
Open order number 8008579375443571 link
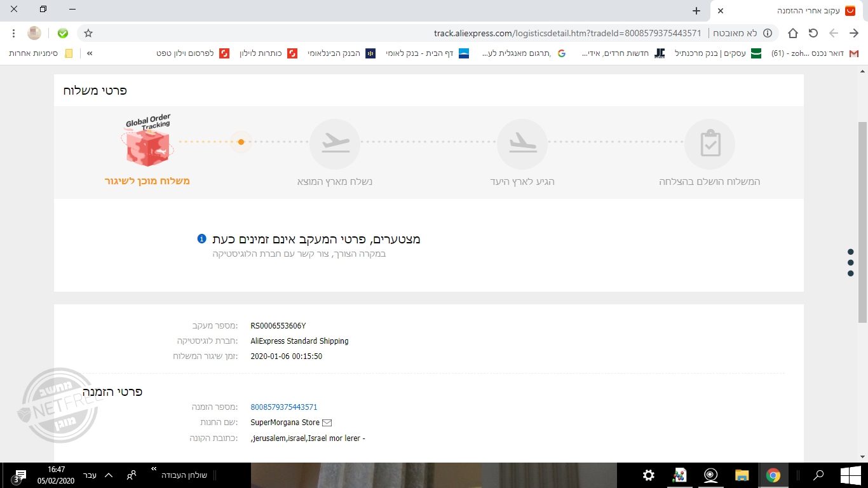[x=284, y=407]
